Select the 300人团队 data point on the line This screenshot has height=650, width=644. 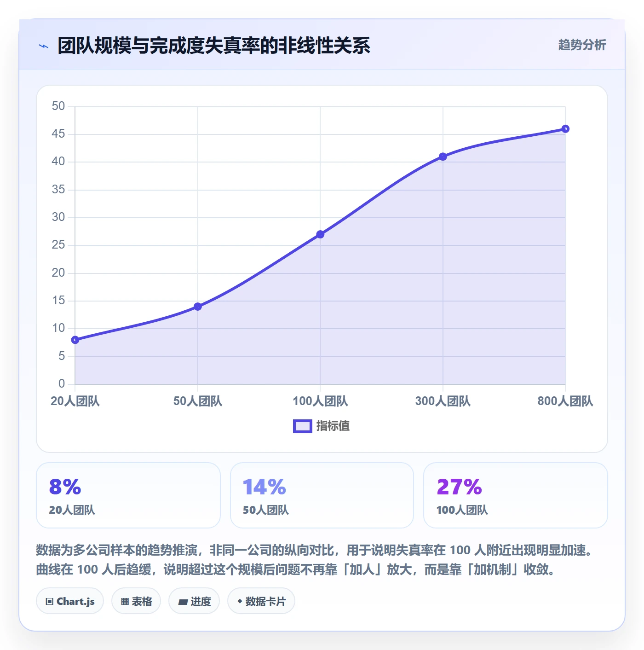pyautogui.click(x=443, y=157)
